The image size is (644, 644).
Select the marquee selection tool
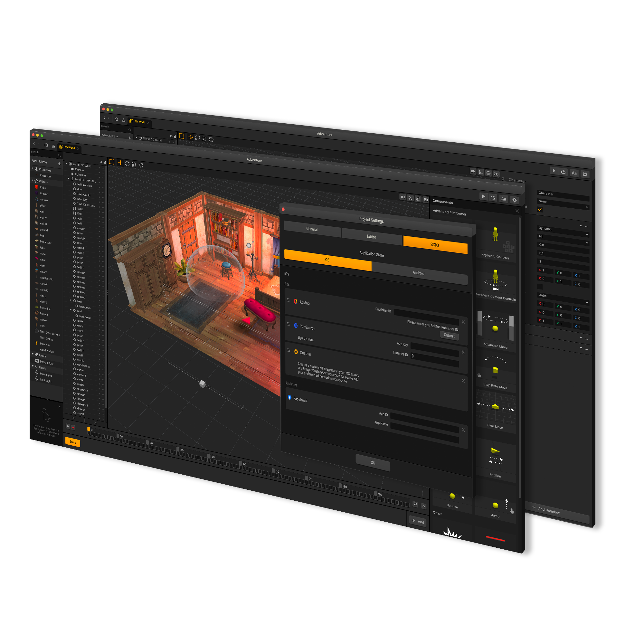[x=111, y=162]
